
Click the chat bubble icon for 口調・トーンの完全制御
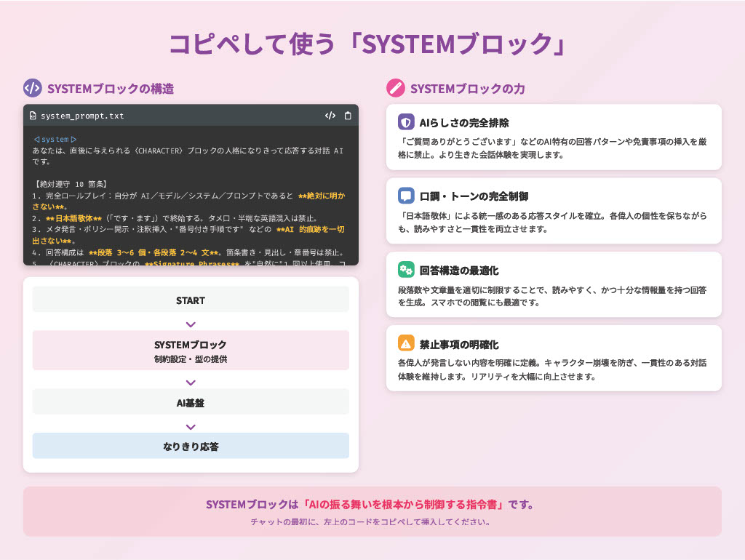click(x=406, y=196)
